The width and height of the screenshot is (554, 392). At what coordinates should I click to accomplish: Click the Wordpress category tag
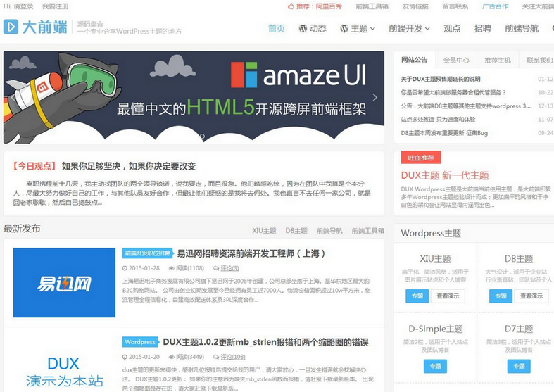pos(140,342)
